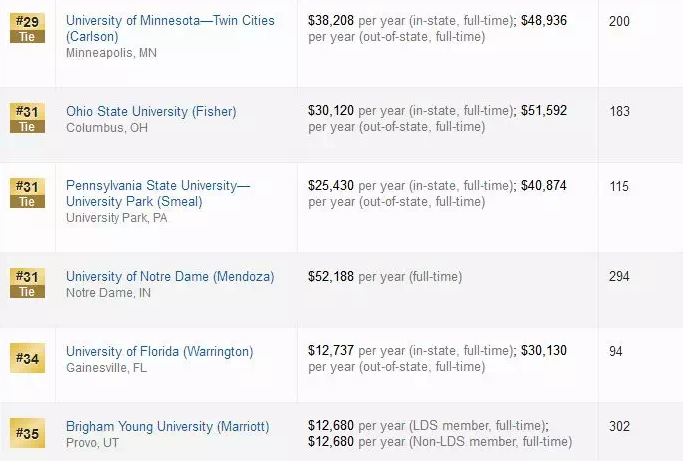683x461 pixels.
Task: Open Pennsylvania State University—University Park (Smeal) link
Action: tap(158, 194)
